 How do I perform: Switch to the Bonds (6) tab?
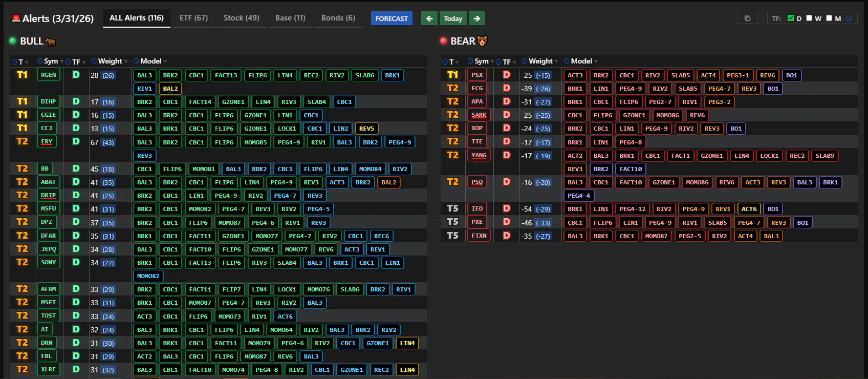coord(338,18)
